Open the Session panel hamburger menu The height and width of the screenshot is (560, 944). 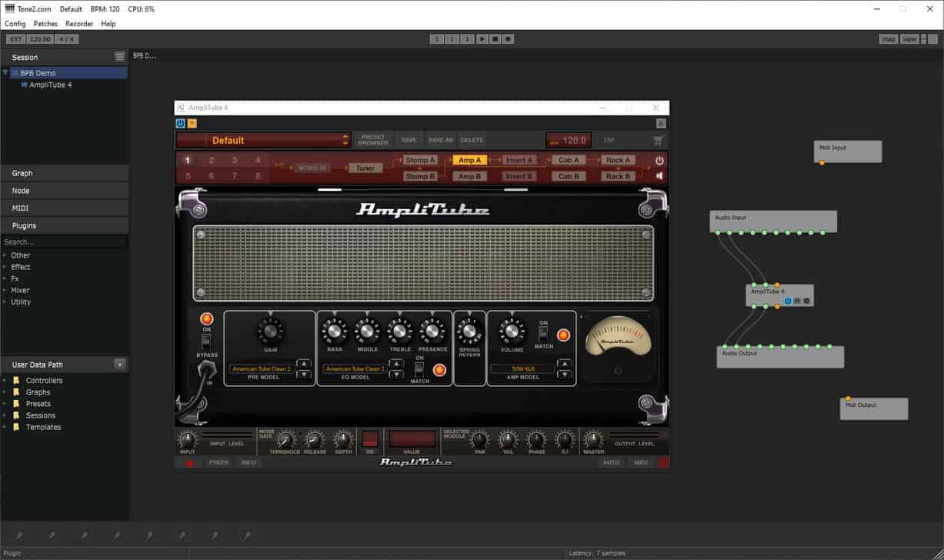(119, 57)
